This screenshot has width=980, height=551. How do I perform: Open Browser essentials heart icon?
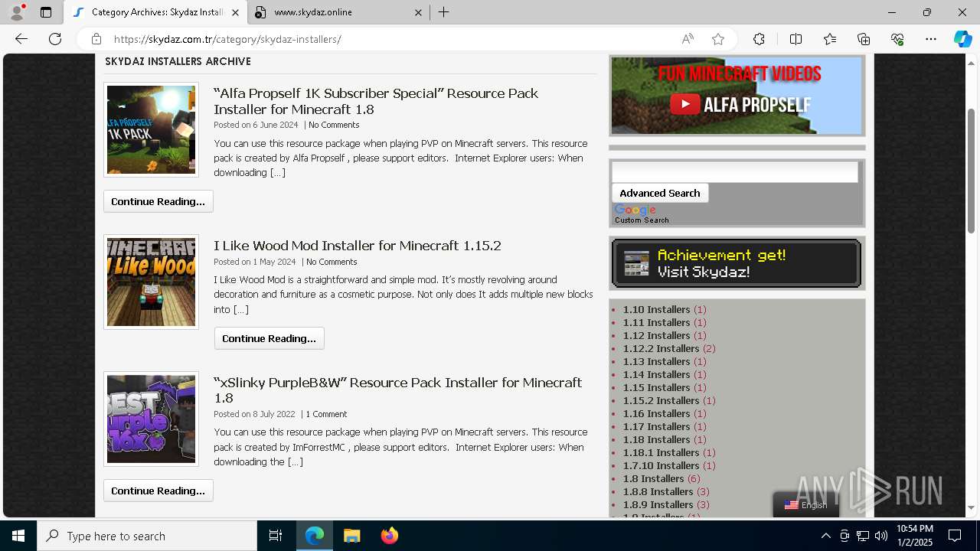pos(897,39)
